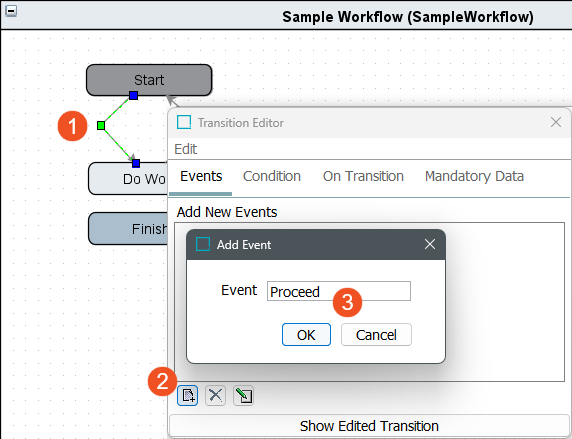Switch to the Events tab
572x439 pixels.
(201, 176)
